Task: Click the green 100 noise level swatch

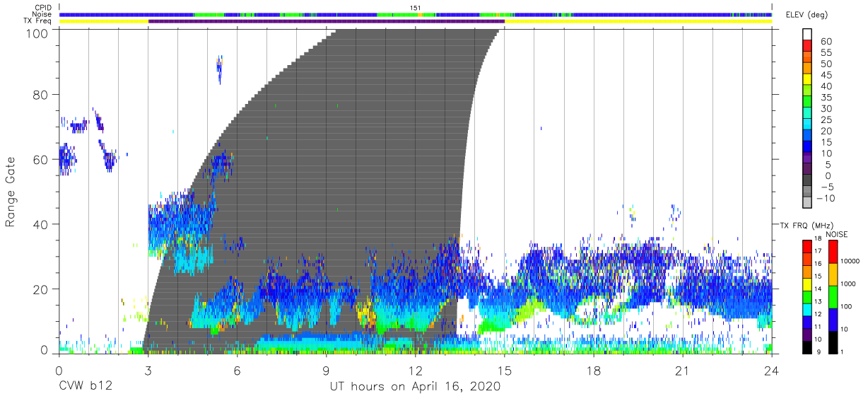Action: click(833, 297)
